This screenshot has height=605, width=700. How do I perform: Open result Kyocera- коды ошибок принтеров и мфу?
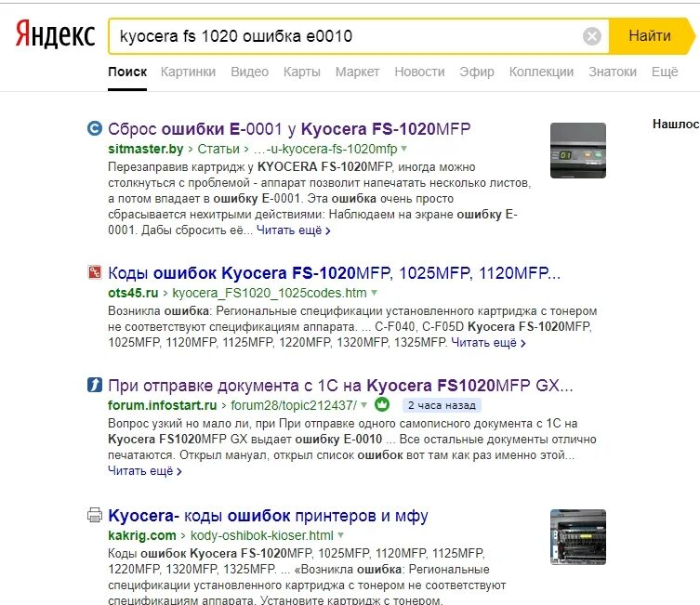(x=269, y=516)
